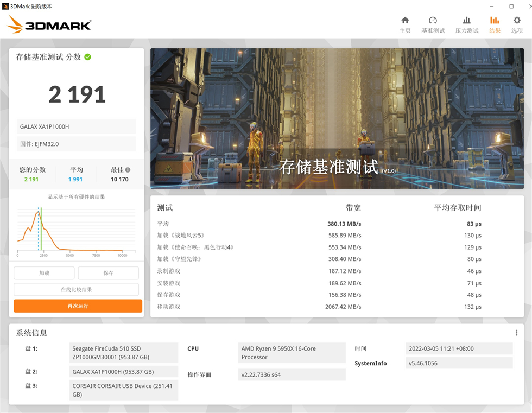Click the 固件 EJFM32.0 firmware field
Image resolution: width=532 pixels, height=413 pixels.
pyautogui.click(x=75, y=143)
